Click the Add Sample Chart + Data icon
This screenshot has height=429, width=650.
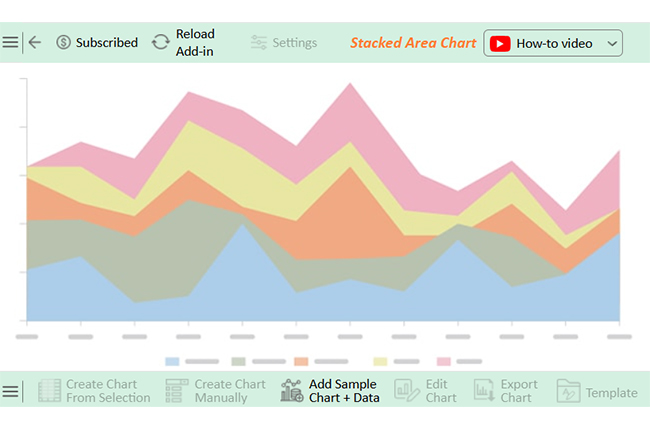292,391
